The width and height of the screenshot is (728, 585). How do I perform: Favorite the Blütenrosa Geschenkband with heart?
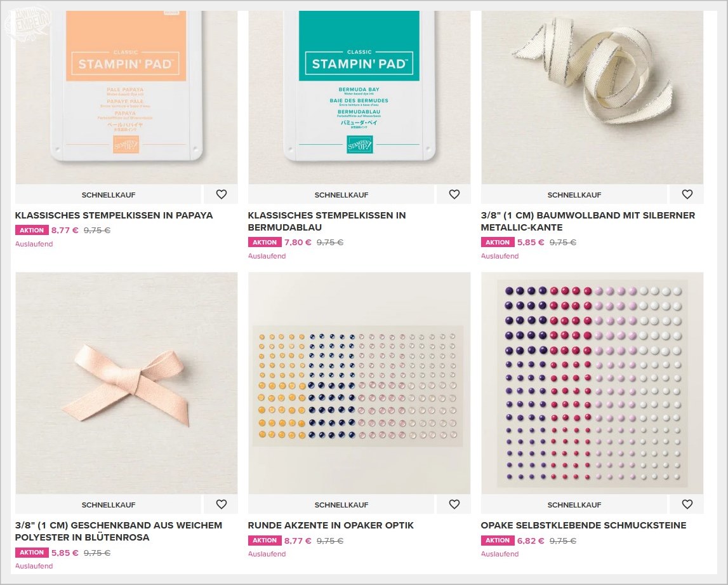click(x=222, y=504)
